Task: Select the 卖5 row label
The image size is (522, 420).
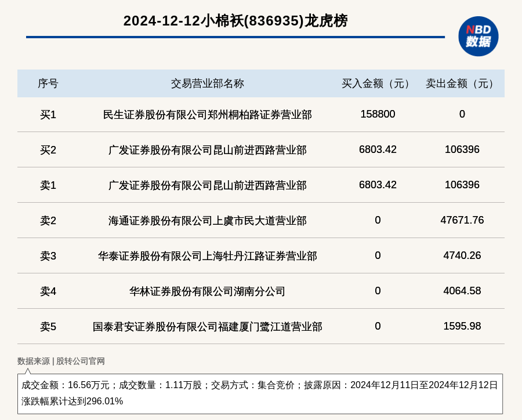Action: coord(48,327)
